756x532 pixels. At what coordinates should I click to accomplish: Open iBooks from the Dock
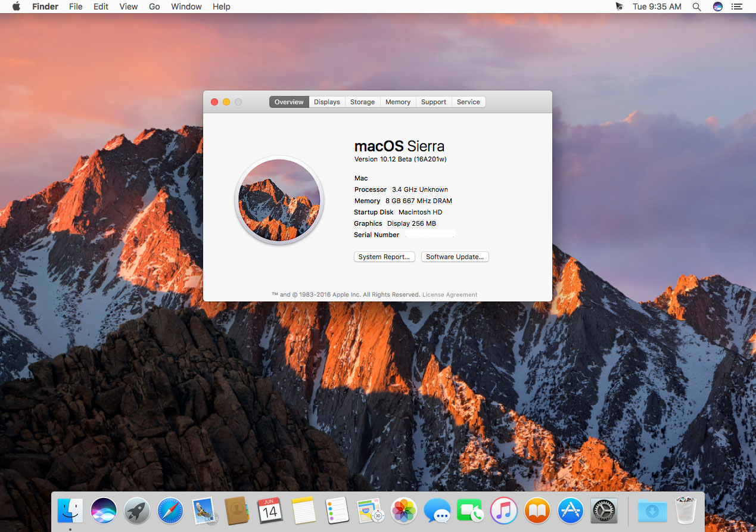(537, 511)
